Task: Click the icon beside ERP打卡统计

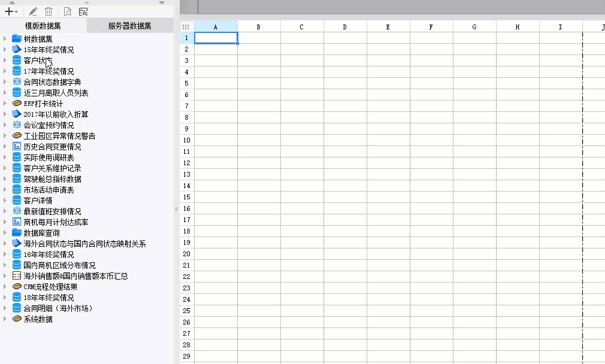Action: 17,104
